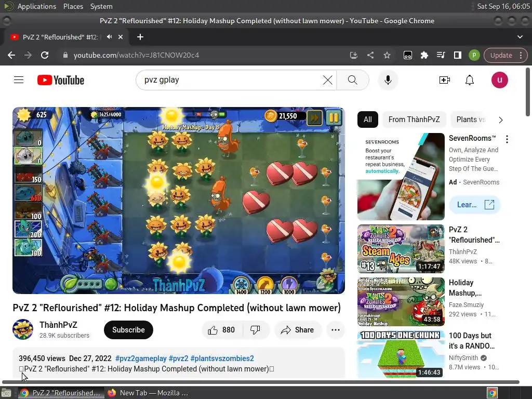Open the Places menu
Screen dimensions: 532x399
click(73, 6)
